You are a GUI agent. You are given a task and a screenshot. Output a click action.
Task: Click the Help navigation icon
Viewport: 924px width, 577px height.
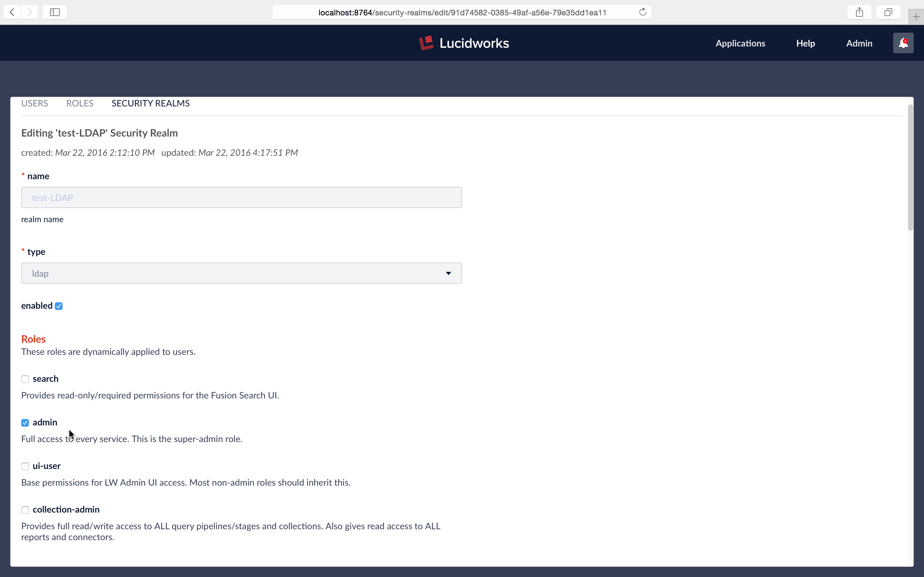click(x=806, y=43)
